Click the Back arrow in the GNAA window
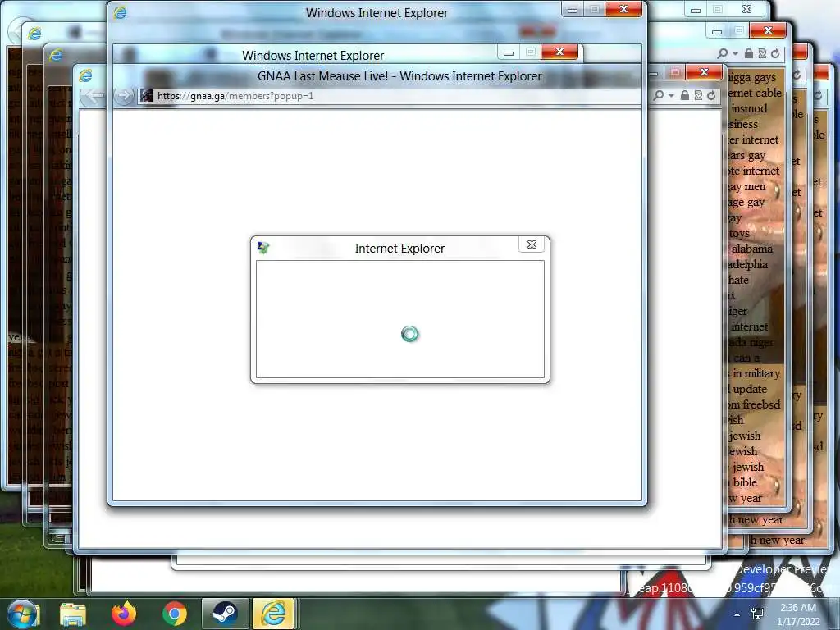Viewport: 840px width, 630px height. tap(94, 96)
